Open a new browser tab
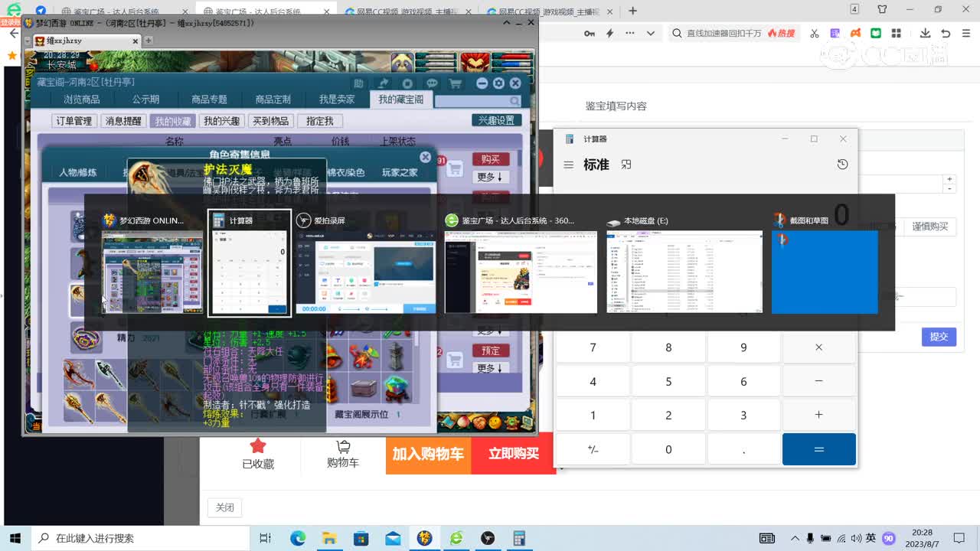980x551 pixels. tap(632, 11)
